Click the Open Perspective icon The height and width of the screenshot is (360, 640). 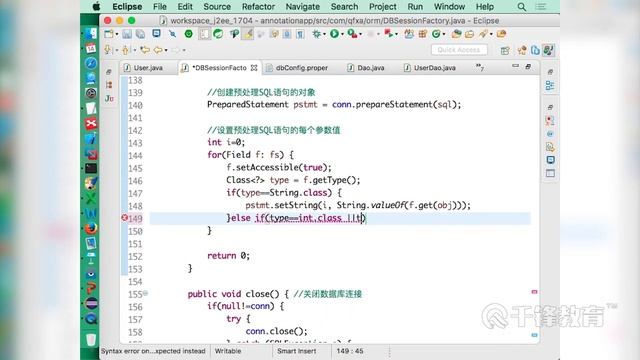[x=505, y=50]
